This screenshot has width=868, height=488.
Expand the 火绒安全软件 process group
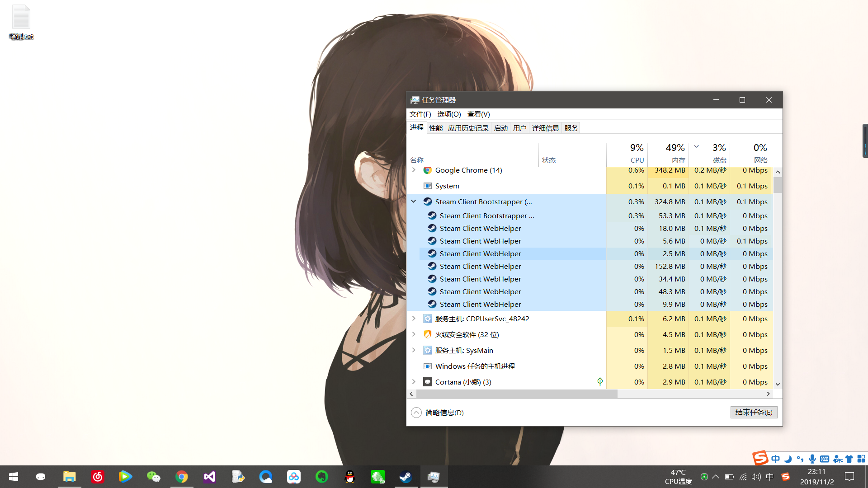click(x=413, y=334)
